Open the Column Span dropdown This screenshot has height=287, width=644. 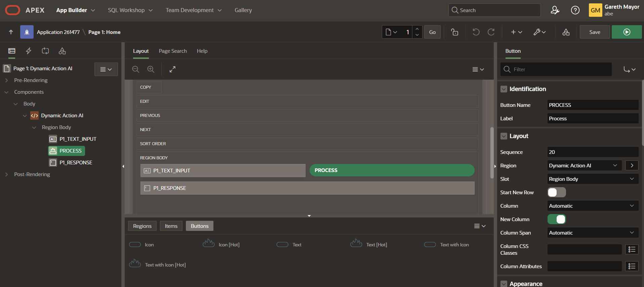pos(593,233)
